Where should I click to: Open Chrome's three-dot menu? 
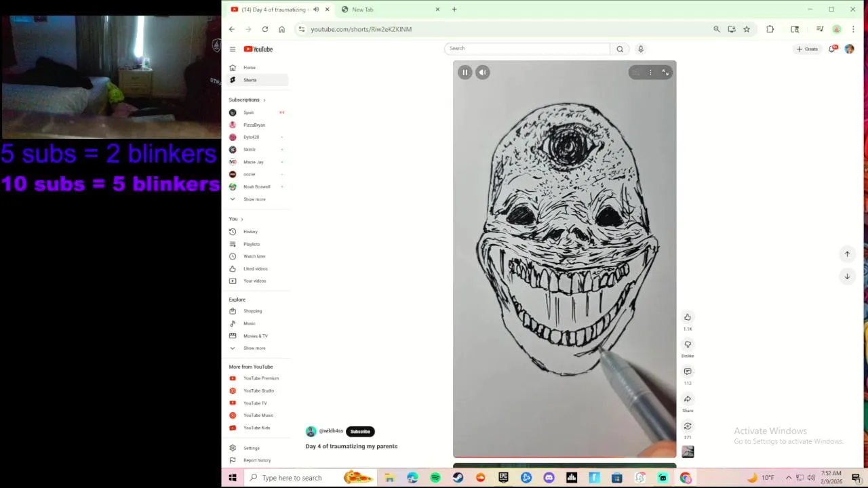(853, 29)
